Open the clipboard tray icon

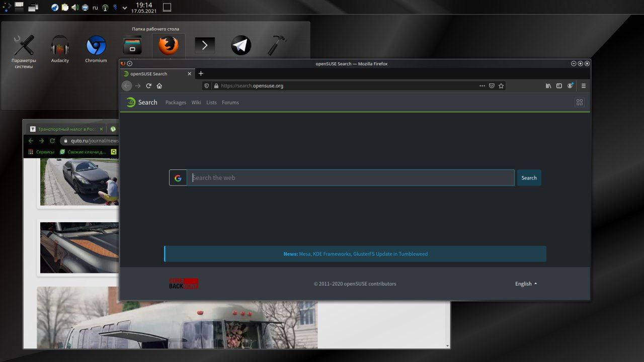click(x=65, y=8)
